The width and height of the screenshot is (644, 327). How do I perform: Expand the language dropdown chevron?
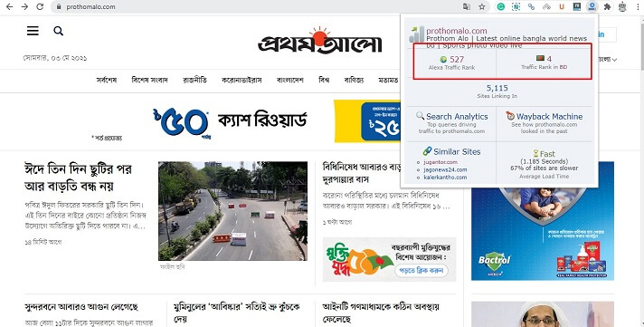614,60
